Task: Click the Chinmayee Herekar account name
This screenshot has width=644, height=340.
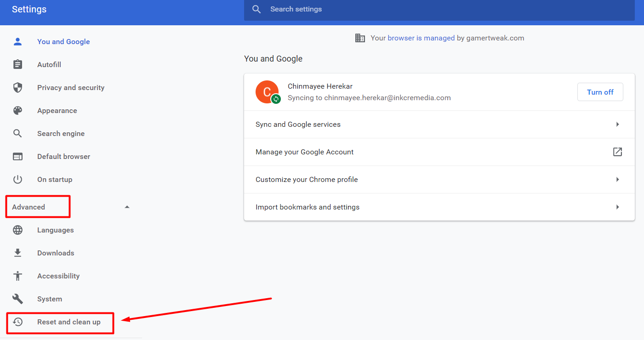Action: pyautogui.click(x=320, y=86)
